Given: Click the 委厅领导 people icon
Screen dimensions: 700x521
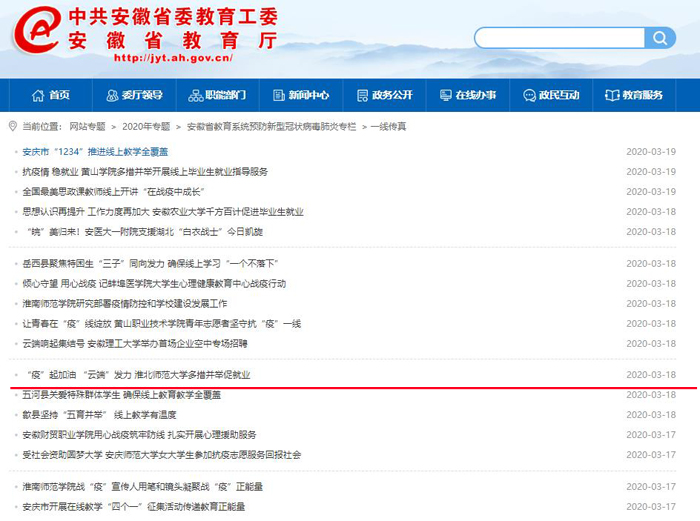Looking at the screenshot, I should click(x=112, y=95).
